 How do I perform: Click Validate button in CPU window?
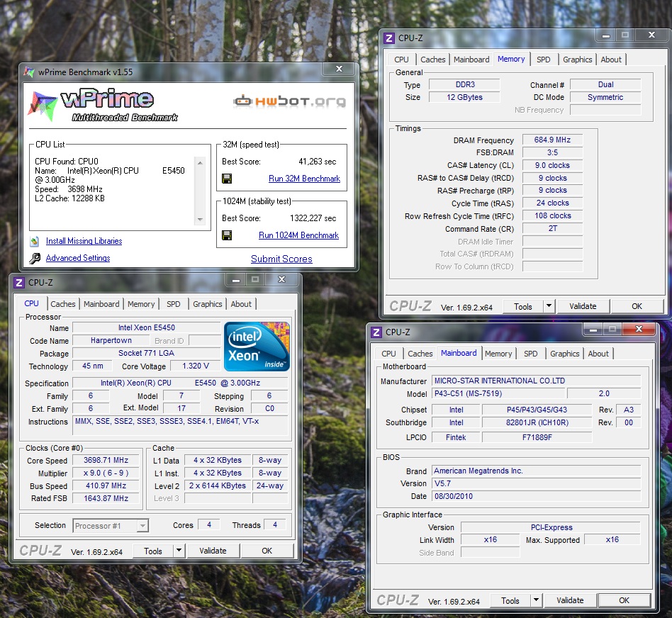click(213, 551)
